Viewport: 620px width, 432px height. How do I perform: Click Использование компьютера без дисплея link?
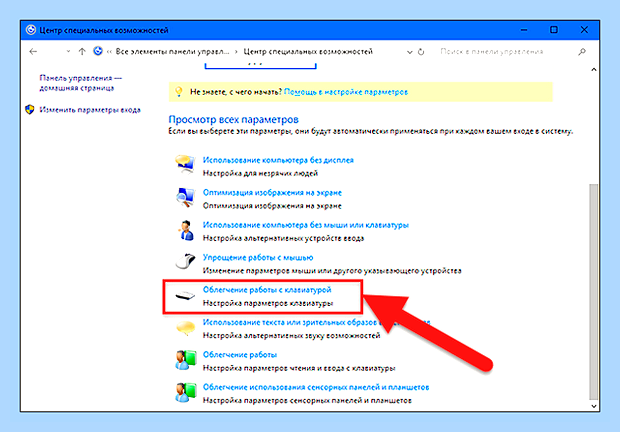tap(278, 160)
